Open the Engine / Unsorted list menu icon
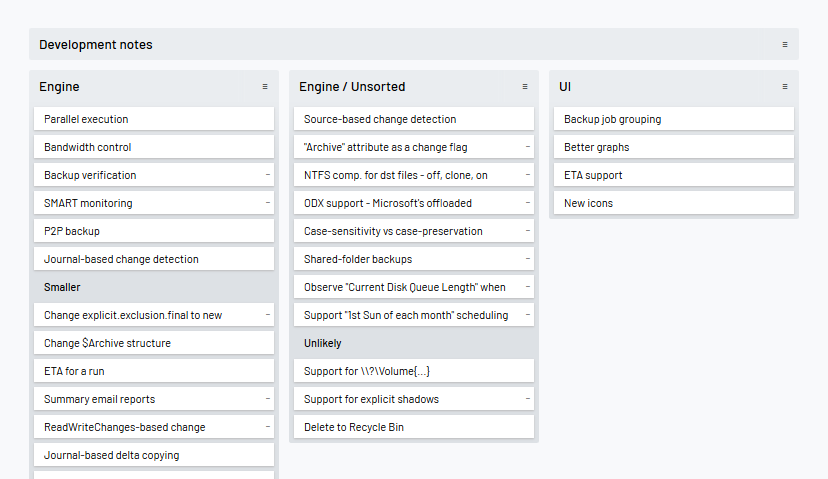 pyautogui.click(x=525, y=87)
